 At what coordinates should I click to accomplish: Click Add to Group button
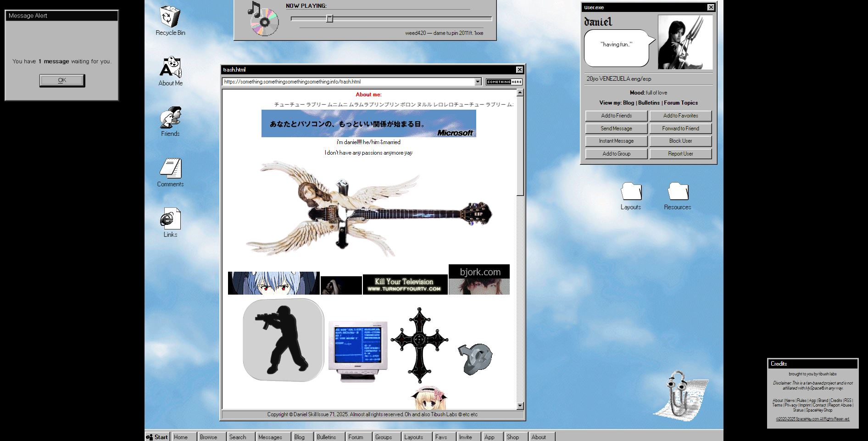pos(616,154)
